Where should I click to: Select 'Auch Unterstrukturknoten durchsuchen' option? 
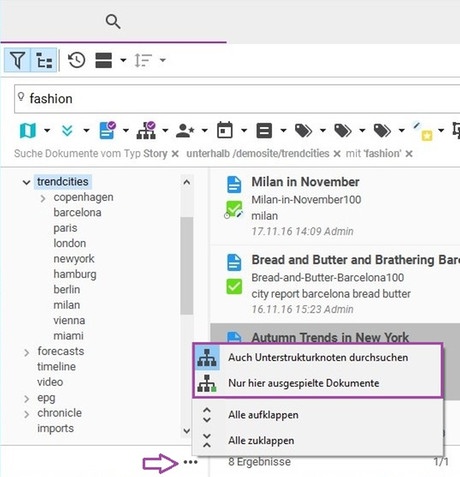[318, 358]
